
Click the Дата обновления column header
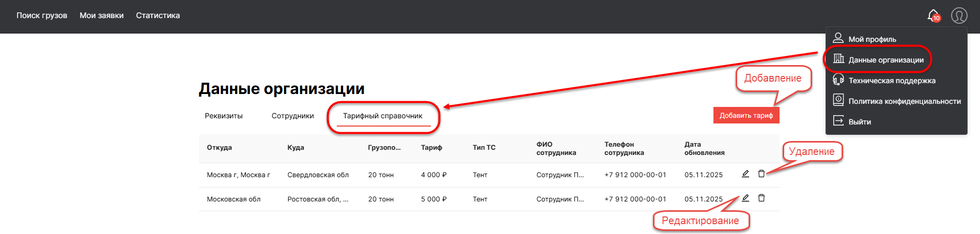(704, 148)
